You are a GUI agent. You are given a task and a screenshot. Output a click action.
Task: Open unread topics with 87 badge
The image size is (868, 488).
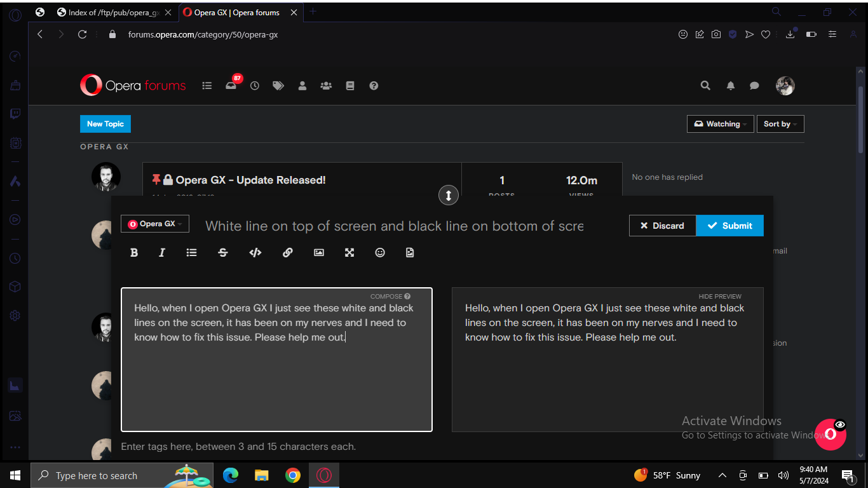(x=232, y=85)
